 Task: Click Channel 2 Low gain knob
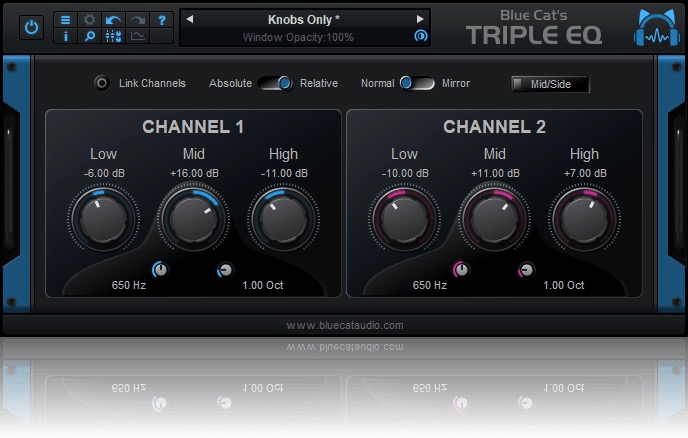click(x=405, y=219)
